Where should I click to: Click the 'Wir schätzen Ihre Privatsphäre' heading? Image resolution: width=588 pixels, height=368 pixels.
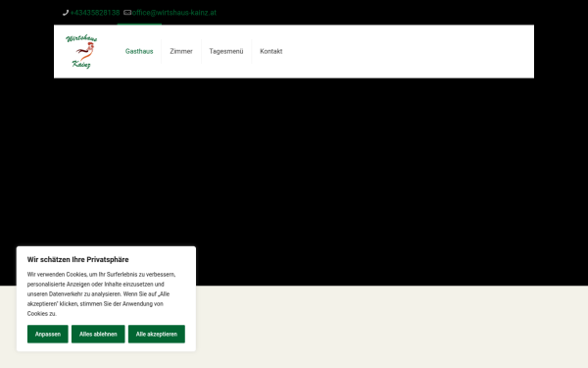78,259
